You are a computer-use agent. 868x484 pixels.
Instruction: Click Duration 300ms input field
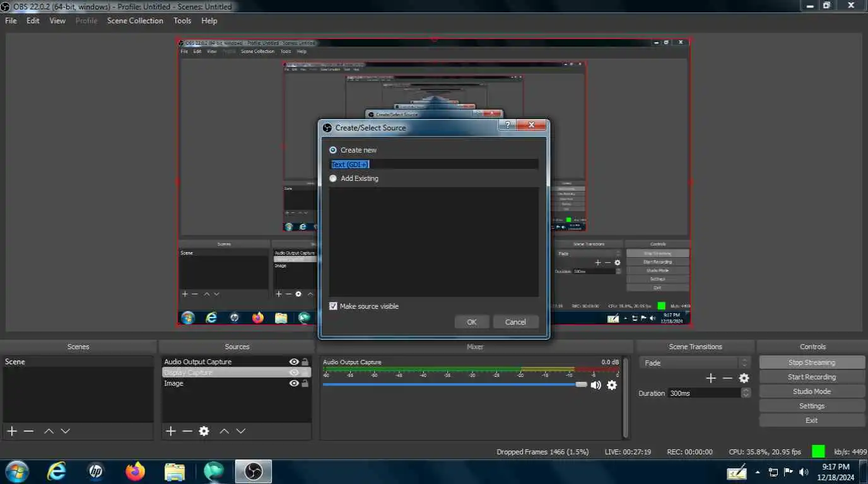[705, 393]
